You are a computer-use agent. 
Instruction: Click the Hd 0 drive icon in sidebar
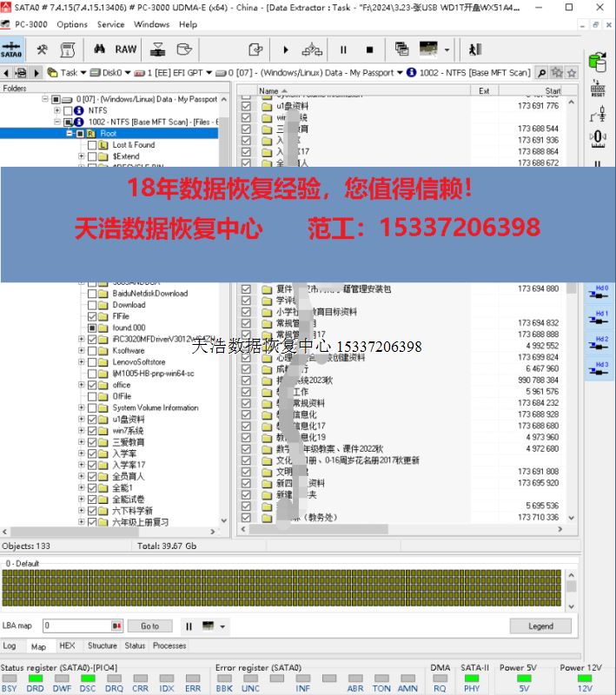(x=600, y=292)
